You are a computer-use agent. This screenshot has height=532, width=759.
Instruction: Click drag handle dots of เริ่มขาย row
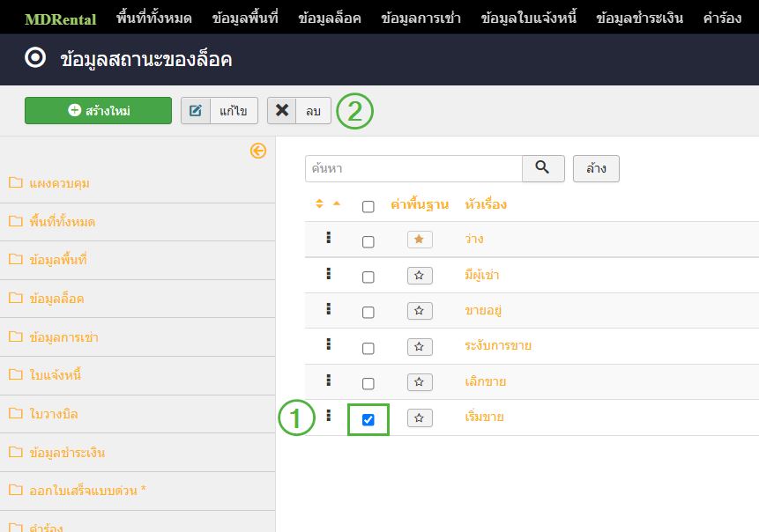[x=329, y=415]
